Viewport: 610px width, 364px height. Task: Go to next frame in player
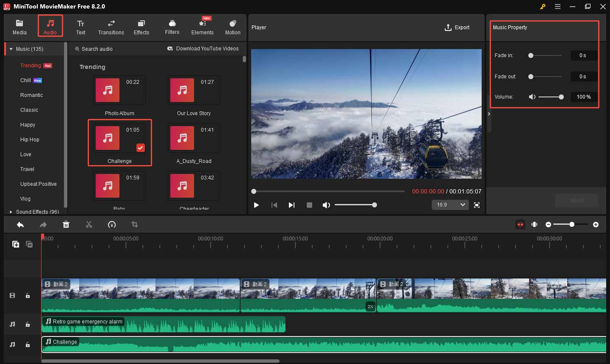click(291, 205)
